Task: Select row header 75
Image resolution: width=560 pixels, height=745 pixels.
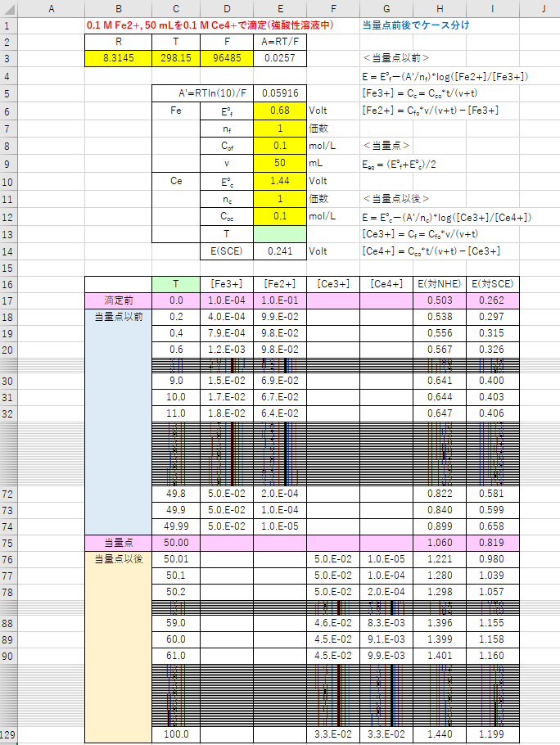Action: tap(8, 543)
